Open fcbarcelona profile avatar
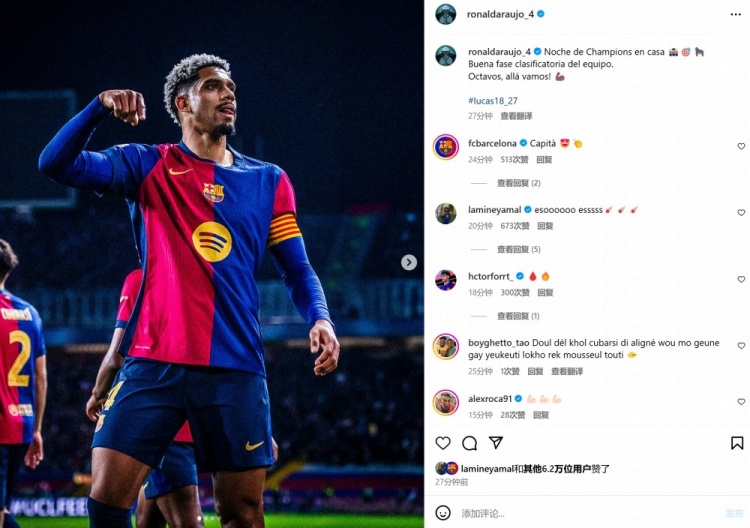 (445, 147)
